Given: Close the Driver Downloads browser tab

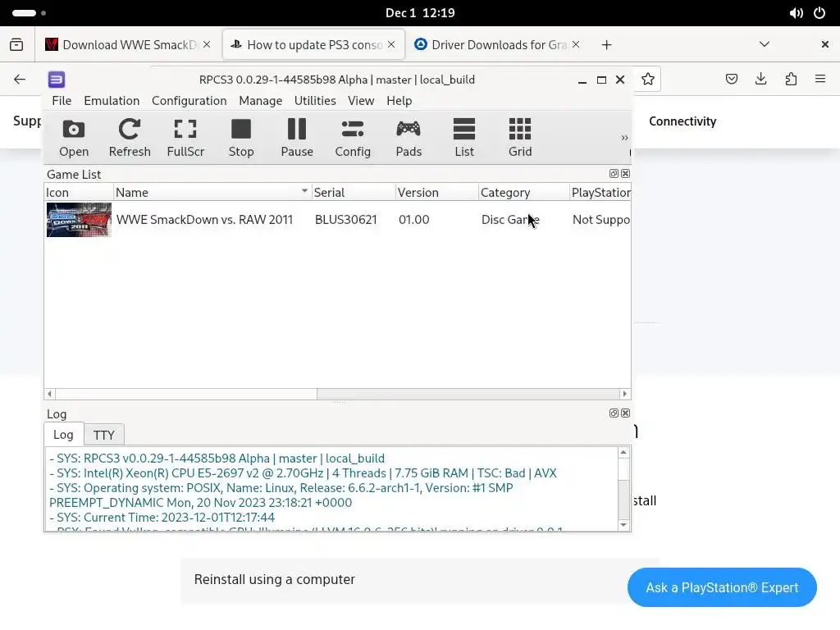Looking at the screenshot, I should coord(576,44).
